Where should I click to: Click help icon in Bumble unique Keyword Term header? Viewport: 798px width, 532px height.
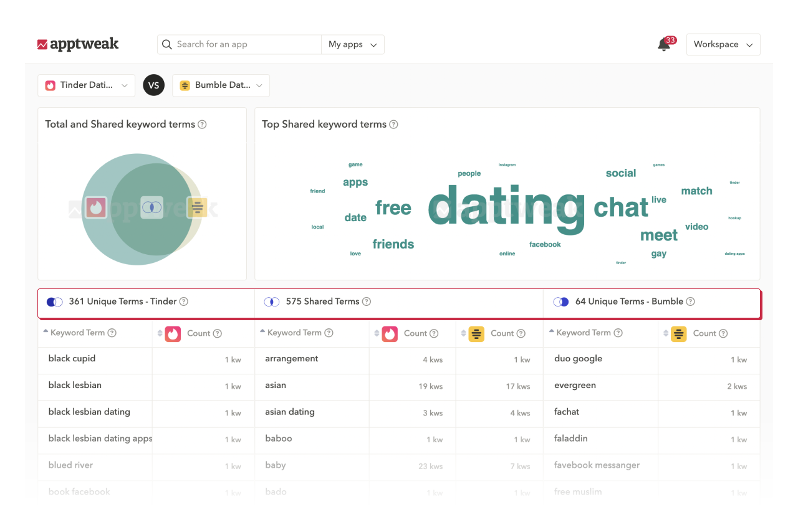coord(618,333)
